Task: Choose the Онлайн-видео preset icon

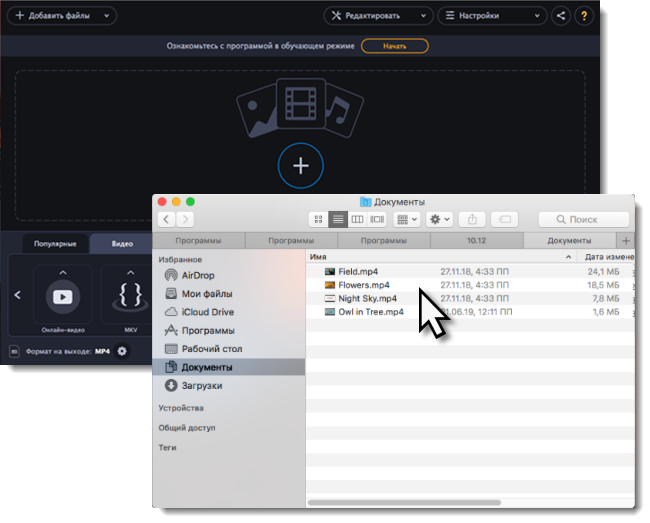Action: coord(62,296)
